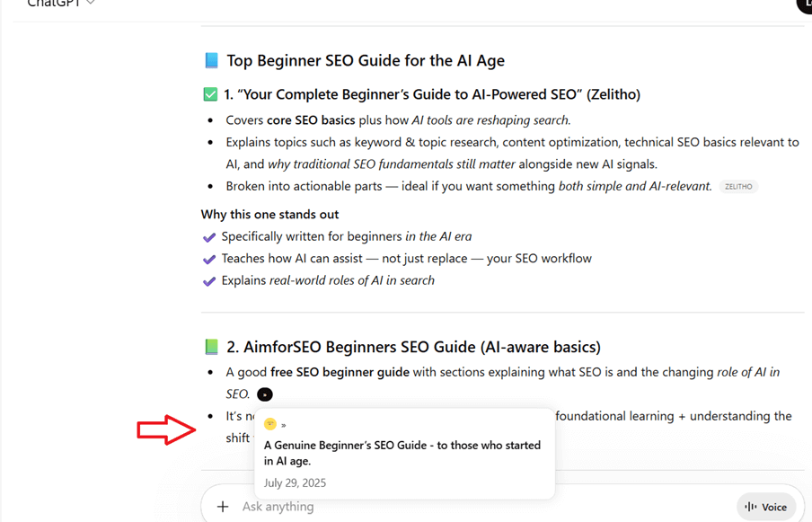The width and height of the screenshot is (812, 522).
Task: Click the "Why this one stands out" subheading
Action: [x=269, y=215]
